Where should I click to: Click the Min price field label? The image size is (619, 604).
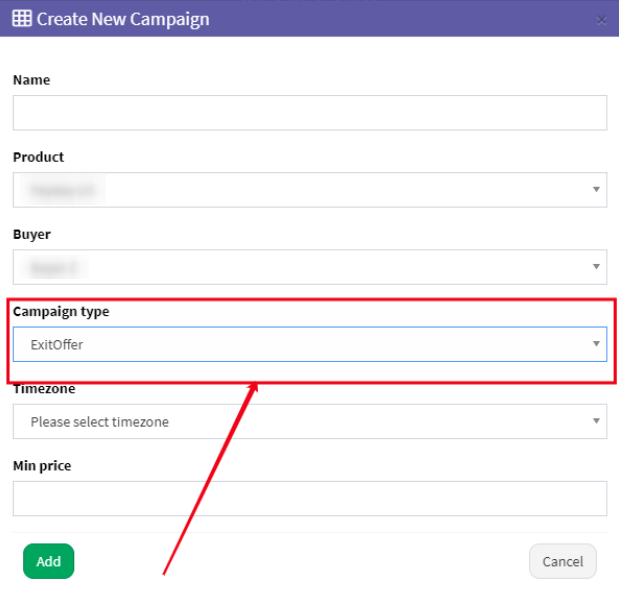pyautogui.click(x=42, y=466)
